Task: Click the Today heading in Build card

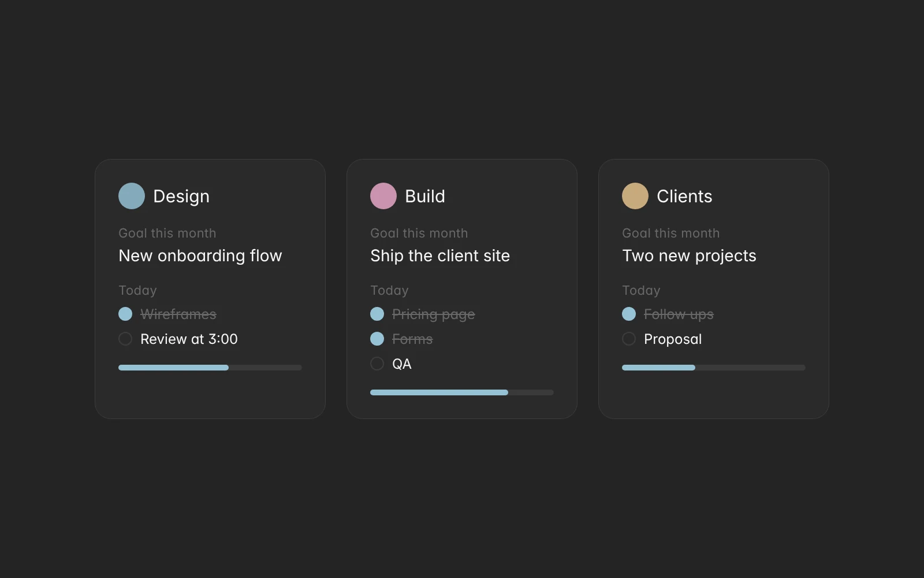Action: [389, 291]
